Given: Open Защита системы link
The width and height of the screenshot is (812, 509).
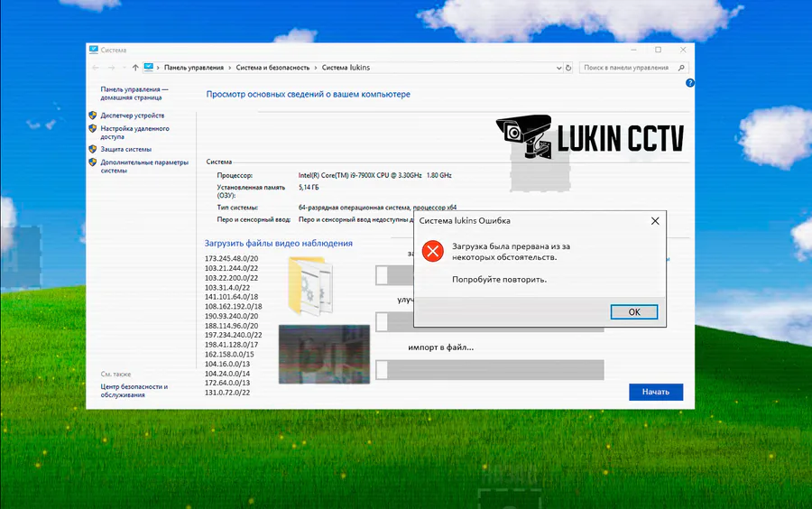Looking at the screenshot, I should pos(125,149).
